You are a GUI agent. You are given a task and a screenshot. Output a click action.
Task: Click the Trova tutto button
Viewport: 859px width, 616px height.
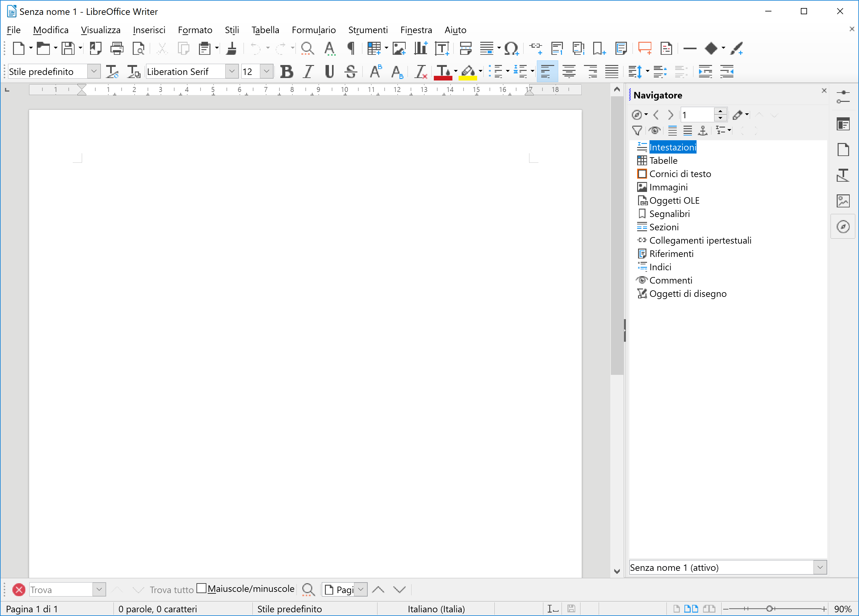pyautogui.click(x=171, y=590)
